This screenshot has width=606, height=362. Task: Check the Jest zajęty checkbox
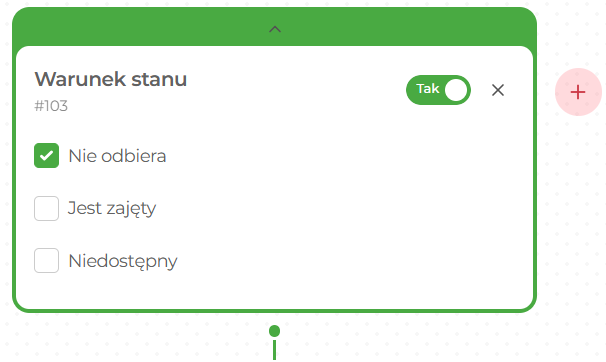(46, 208)
